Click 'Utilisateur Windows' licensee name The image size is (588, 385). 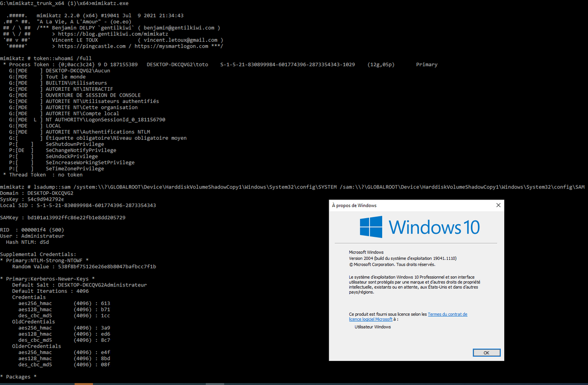click(373, 327)
